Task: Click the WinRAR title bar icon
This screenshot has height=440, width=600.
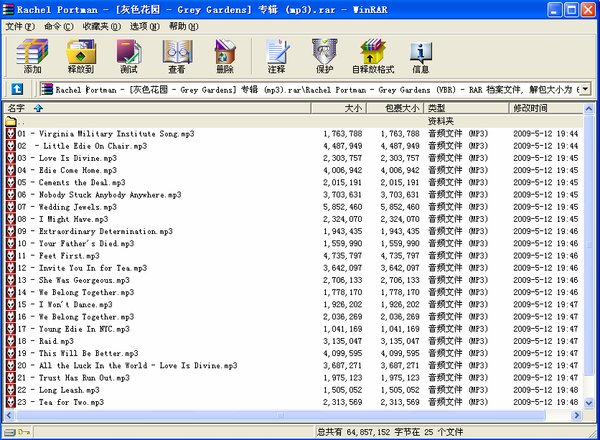Action: (x=8, y=9)
